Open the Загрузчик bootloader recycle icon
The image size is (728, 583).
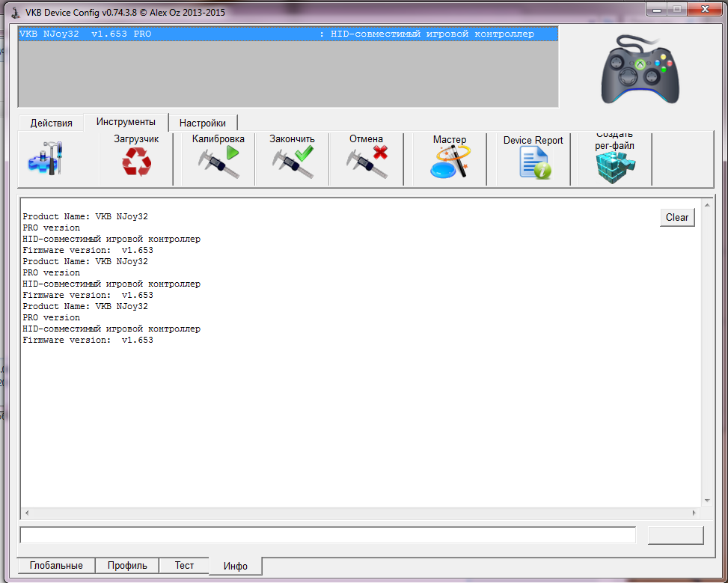coord(136,162)
